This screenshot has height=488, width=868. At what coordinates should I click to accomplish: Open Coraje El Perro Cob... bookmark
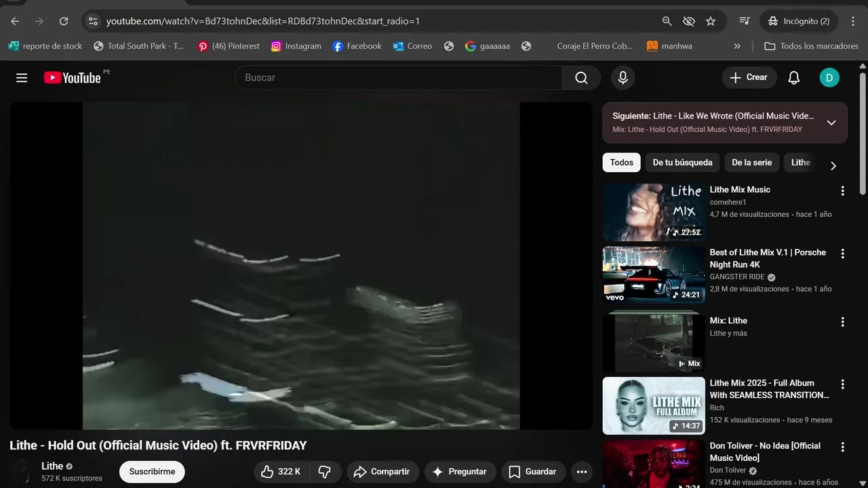tap(595, 46)
